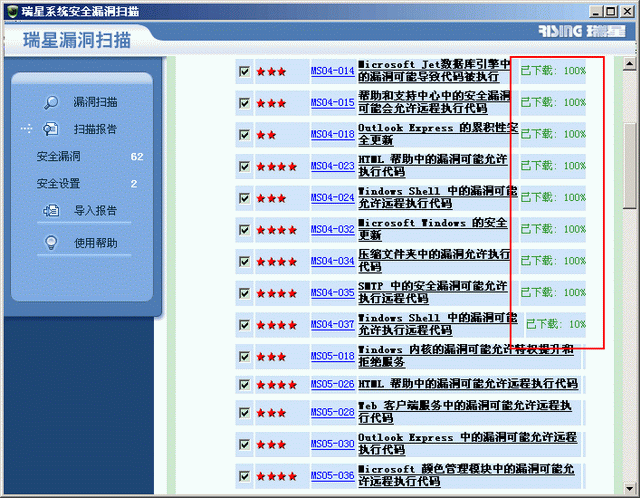Click the magnifier icon beside 漏洞扫描
Image resolution: width=640 pixels, height=498 pixels.
[x=51, y=102]
